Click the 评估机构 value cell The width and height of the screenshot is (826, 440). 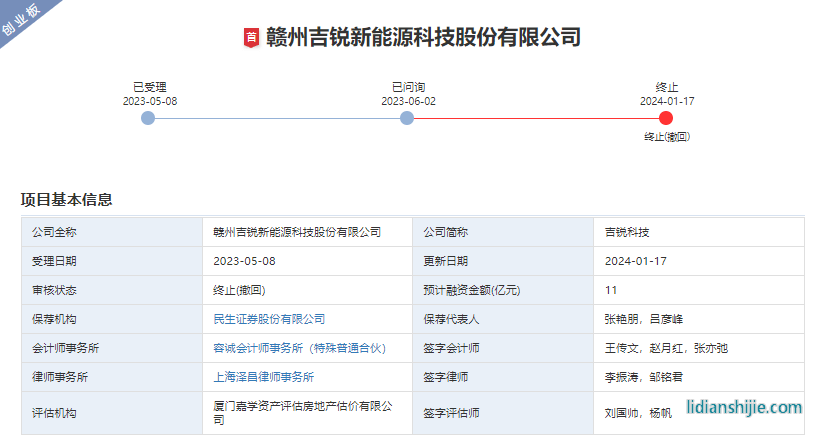pos(303,413)
